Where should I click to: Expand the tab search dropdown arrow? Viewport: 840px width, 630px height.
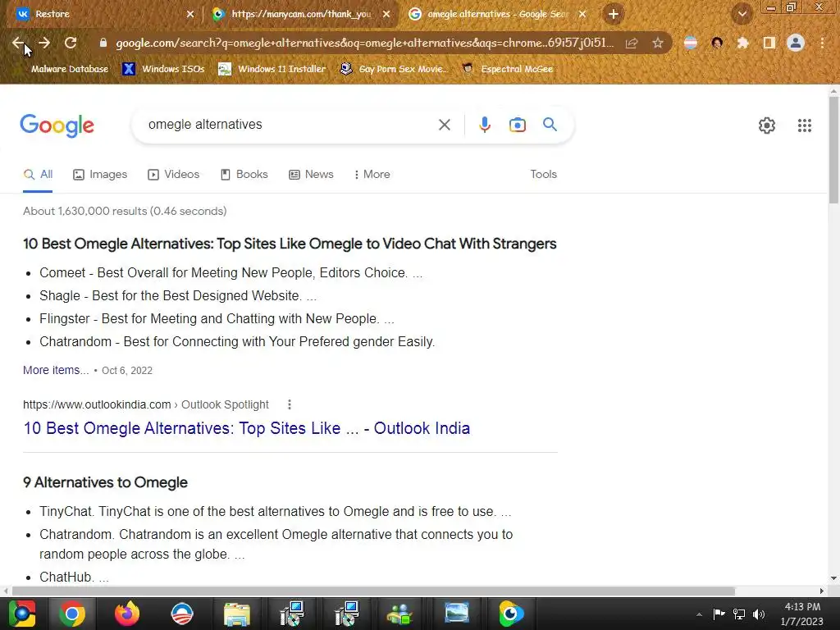[742, 14]
